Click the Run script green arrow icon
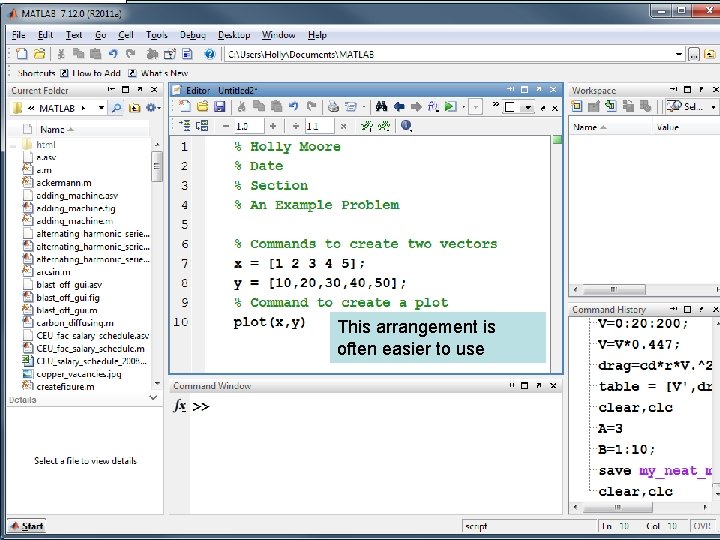The image size is (720, 540). [450, 107]
